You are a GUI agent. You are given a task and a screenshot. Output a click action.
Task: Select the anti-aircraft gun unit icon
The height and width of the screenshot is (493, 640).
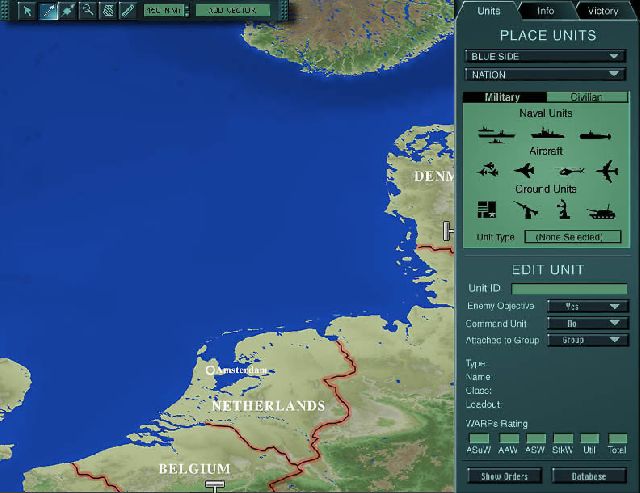click(x=526, y=209)
